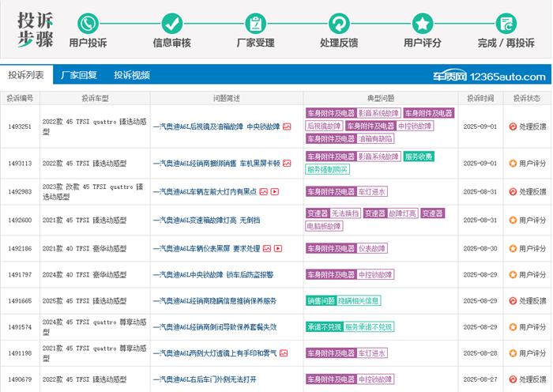Open complaint 一汽奥迪A6L经销商倒闭导致保养套餐失效
This screenshot has height=392, width=553.
215,327
